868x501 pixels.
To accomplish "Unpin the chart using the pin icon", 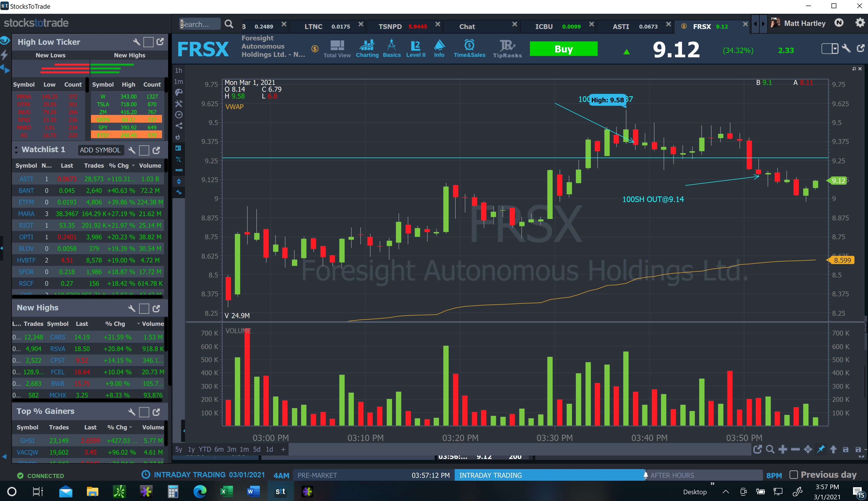I will [821, 449].
